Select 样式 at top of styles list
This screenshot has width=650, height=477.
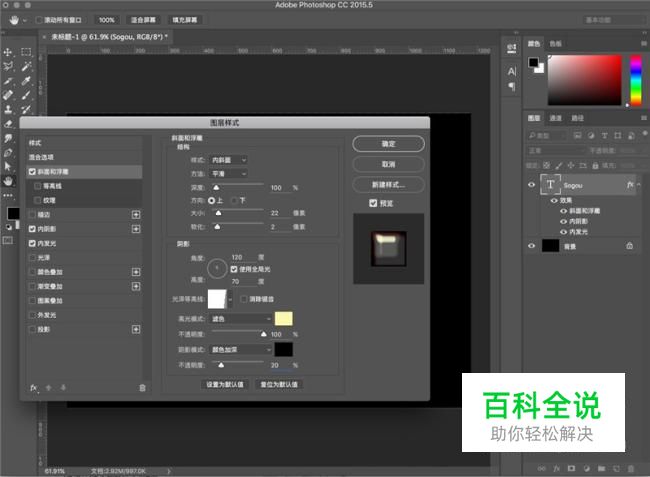[x=85, y=143]
